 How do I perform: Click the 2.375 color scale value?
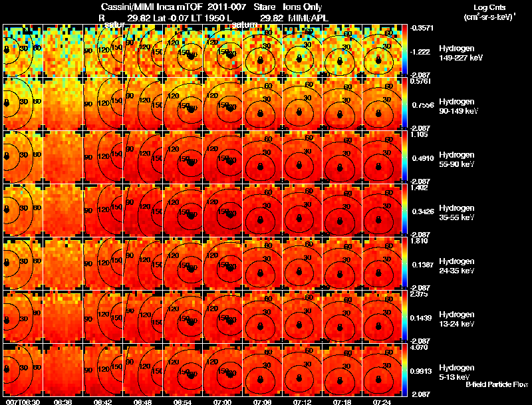point(419,294)
